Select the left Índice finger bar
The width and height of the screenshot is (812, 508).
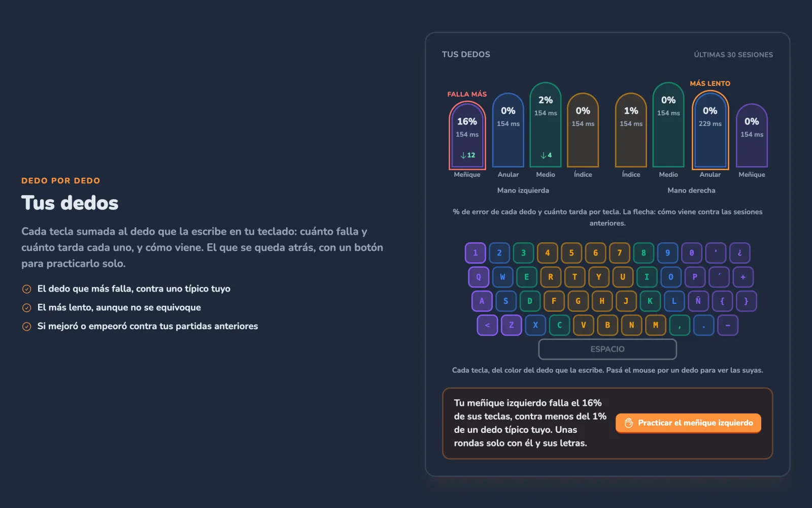pyautogui.click(x=583, y=130)
